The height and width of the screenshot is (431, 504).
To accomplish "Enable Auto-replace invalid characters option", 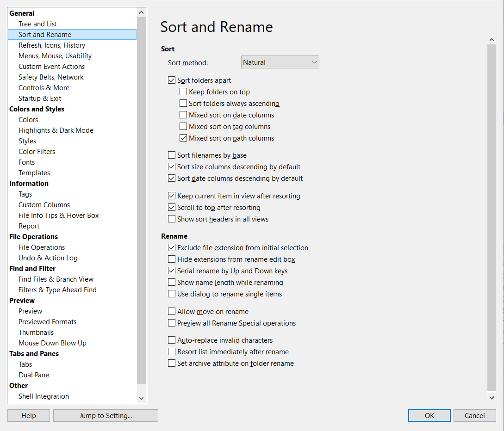I will click(x=172, y=340).
